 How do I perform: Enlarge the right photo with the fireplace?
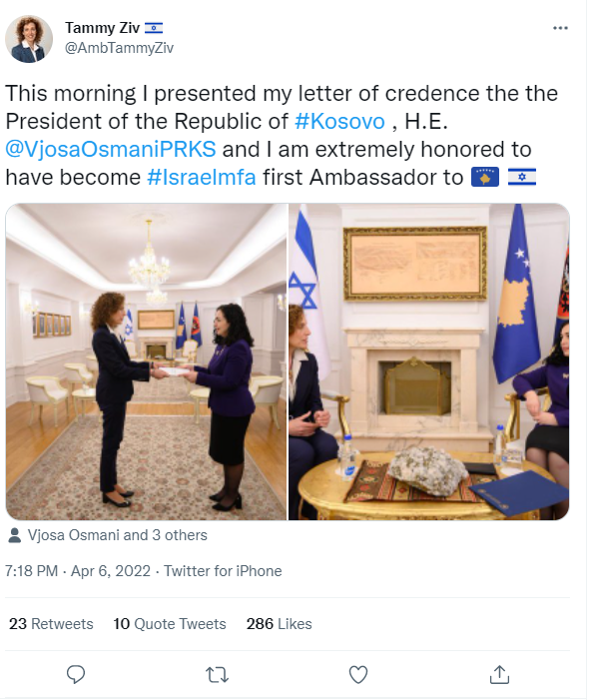coord(429,361)
